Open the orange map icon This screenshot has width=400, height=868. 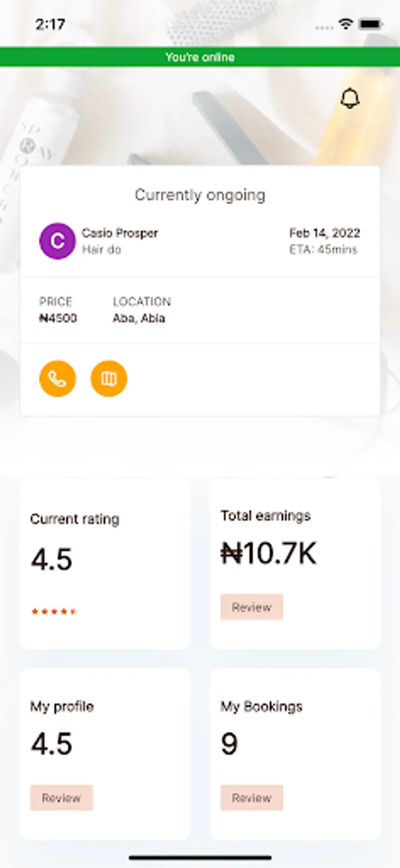[x=109, y=379]
